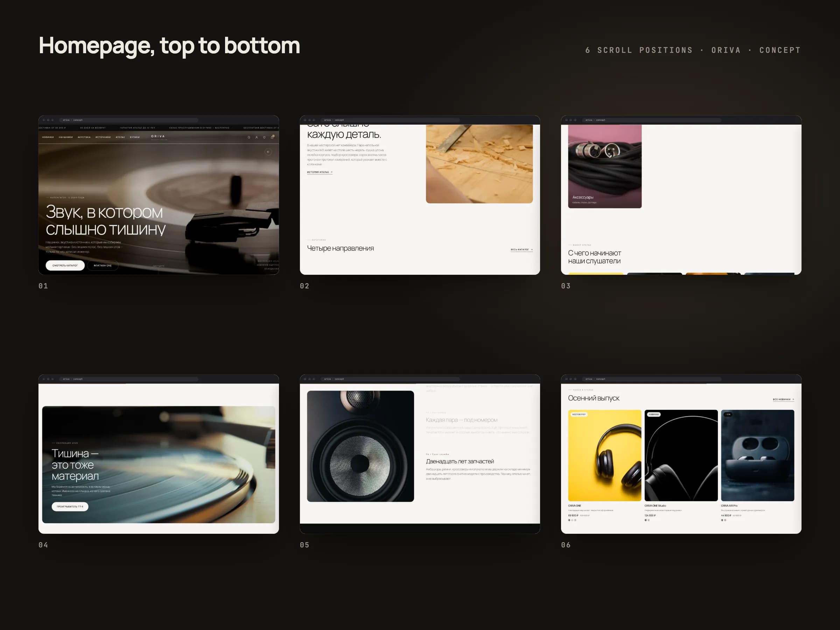840x630 pixels.
Task: Select the black color swatch under ORIVA ONE
Action: 569,520
